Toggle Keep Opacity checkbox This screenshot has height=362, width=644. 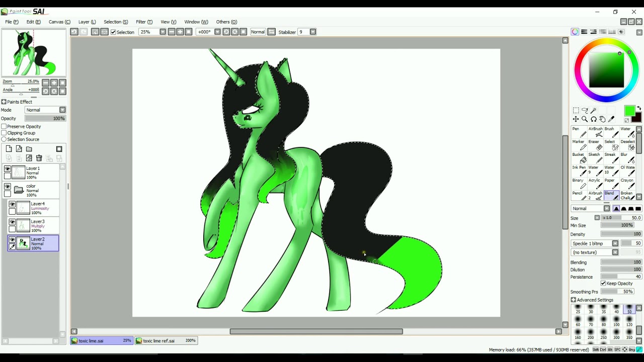click(603, 284)
